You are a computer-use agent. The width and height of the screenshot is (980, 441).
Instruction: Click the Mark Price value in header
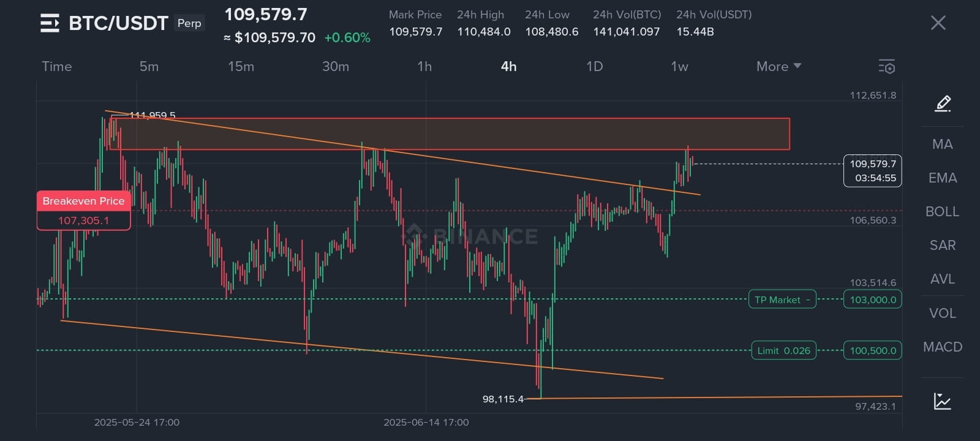[x=416, y=31]
